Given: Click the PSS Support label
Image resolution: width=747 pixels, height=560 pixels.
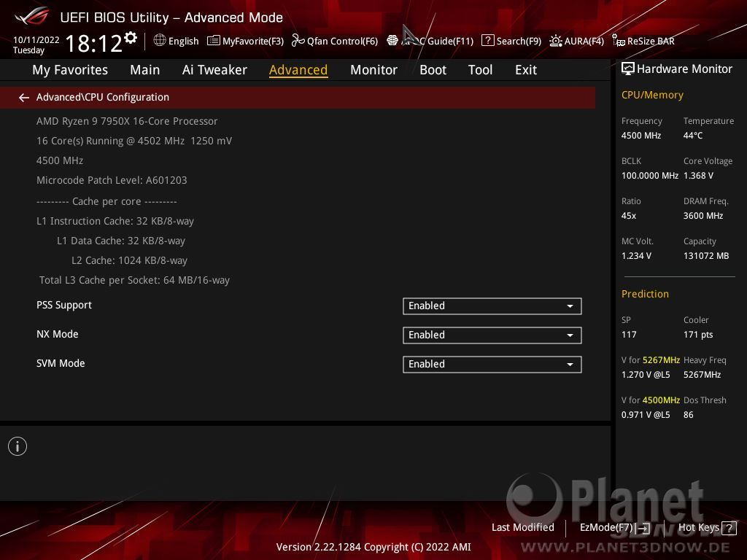Looking at the screenshot, I should (64, 306).
